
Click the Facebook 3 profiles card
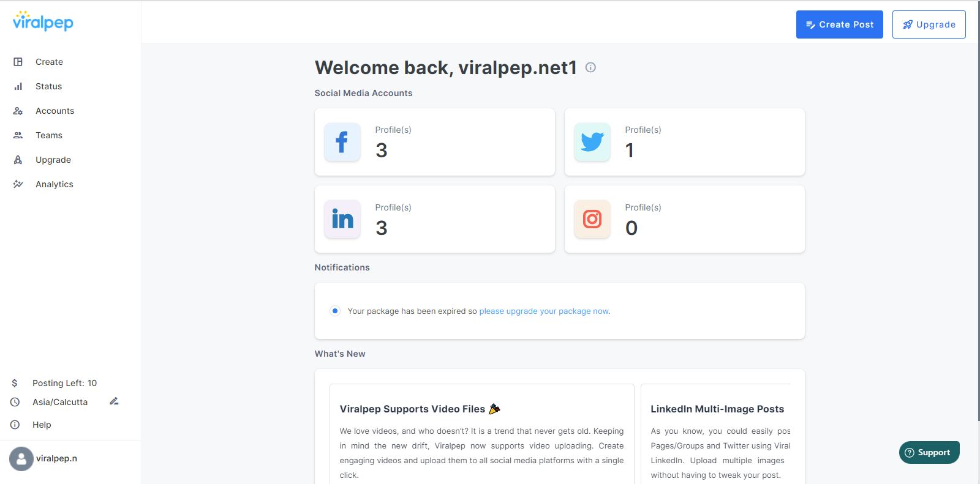click(x=435, y=142)
